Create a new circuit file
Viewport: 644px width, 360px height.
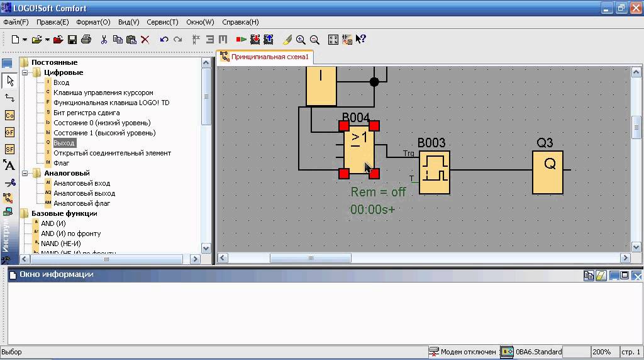tap(15, 40)
